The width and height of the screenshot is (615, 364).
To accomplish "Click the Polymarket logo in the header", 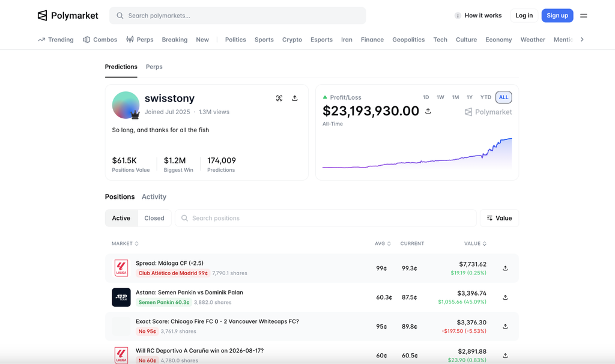I will click(x=68, y=16).
